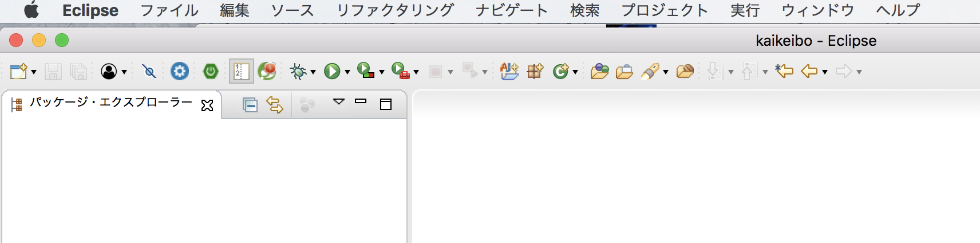
Task: Open the ソース menu
Action: (x=293, y=10)
